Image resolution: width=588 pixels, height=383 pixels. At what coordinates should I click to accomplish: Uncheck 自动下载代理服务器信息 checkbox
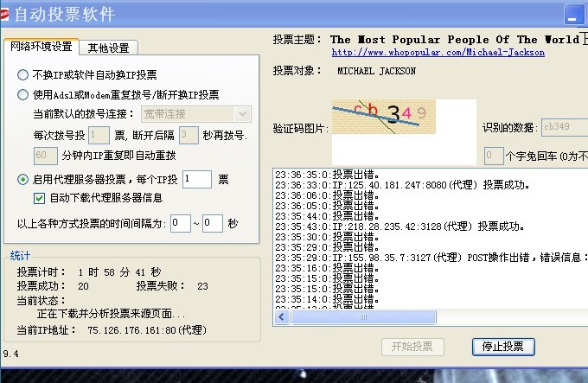coord(39,198)
